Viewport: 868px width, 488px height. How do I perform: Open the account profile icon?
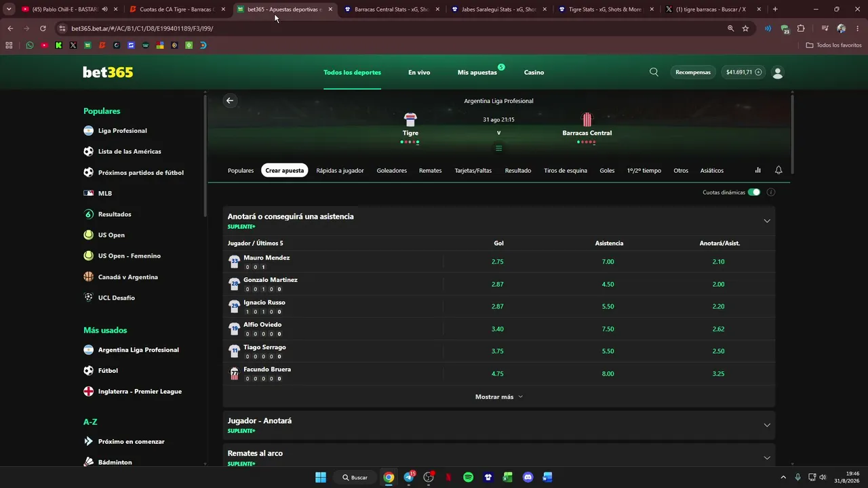tap(778, 73)
